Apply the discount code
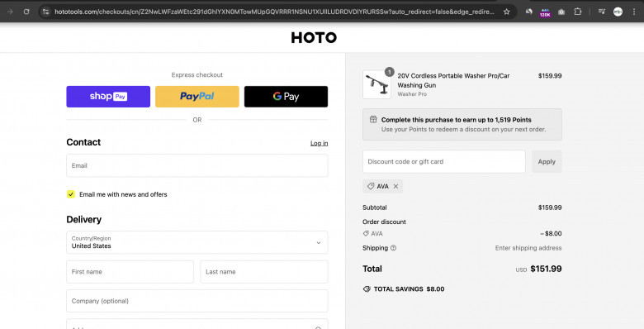This screenshot has height=329, width=644. tap(547, 162)
